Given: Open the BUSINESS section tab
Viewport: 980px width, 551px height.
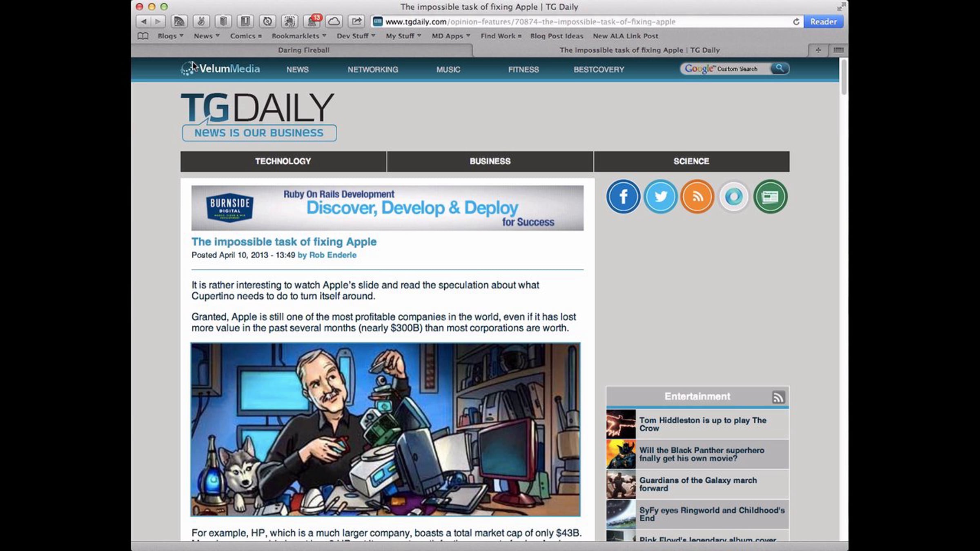Looking at the screenshot, I should tap(490, 161).
